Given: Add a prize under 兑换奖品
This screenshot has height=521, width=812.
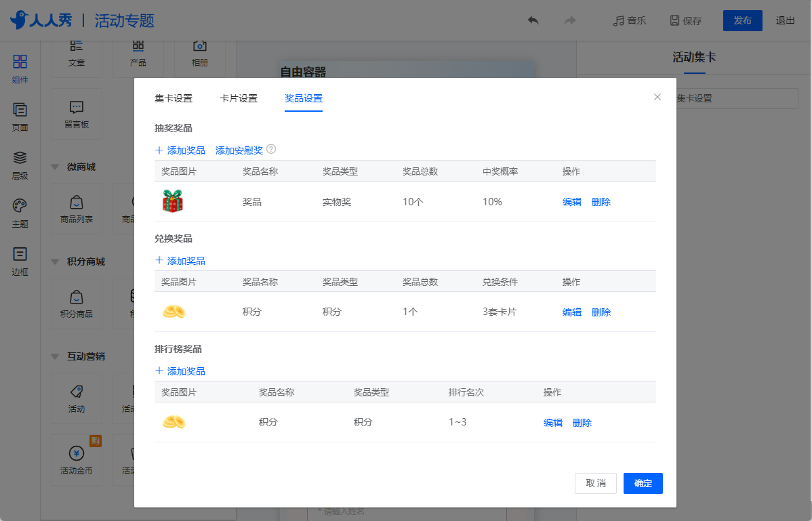Looking at the screenshot, I should (x=180, y=261).
